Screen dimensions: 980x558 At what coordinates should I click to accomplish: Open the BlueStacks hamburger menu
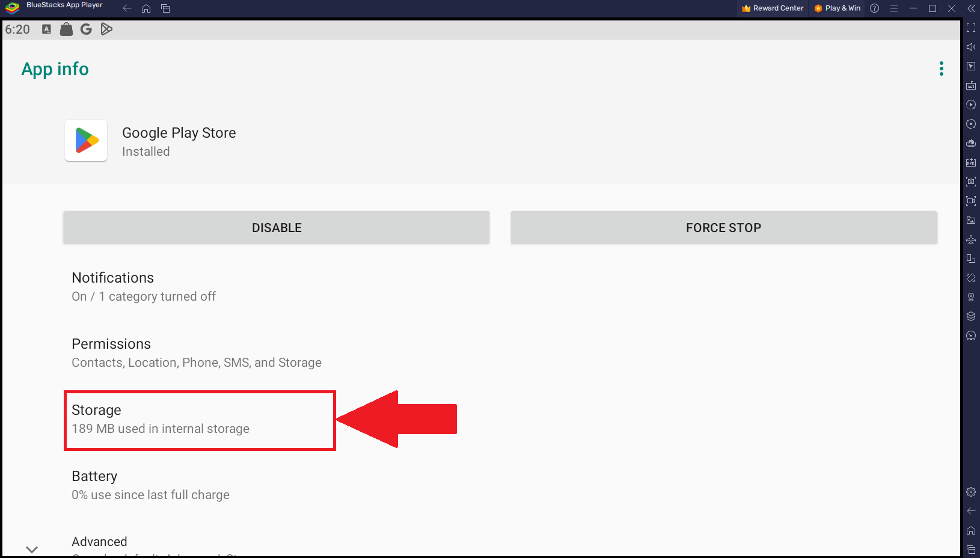pos(894,8)
